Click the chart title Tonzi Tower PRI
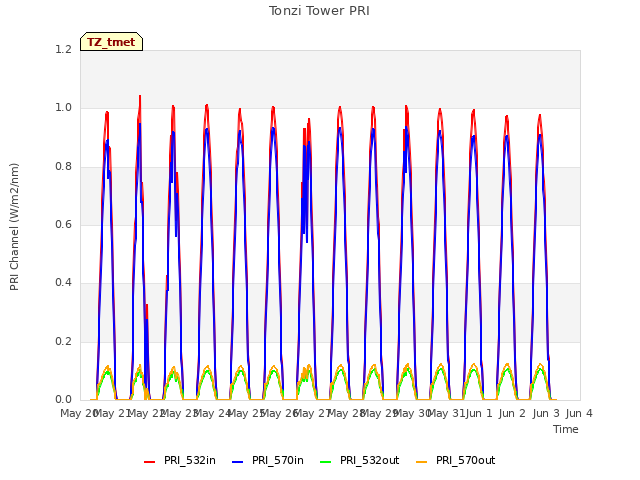640x480 pixels. 319,11
